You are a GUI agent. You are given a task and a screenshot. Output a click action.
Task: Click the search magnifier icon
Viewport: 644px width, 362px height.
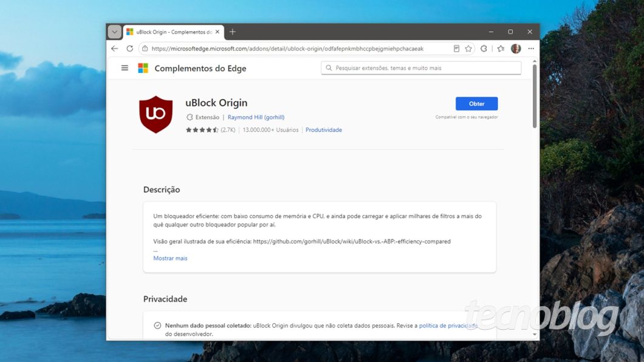pyautogui.click(x=329, y=67)
